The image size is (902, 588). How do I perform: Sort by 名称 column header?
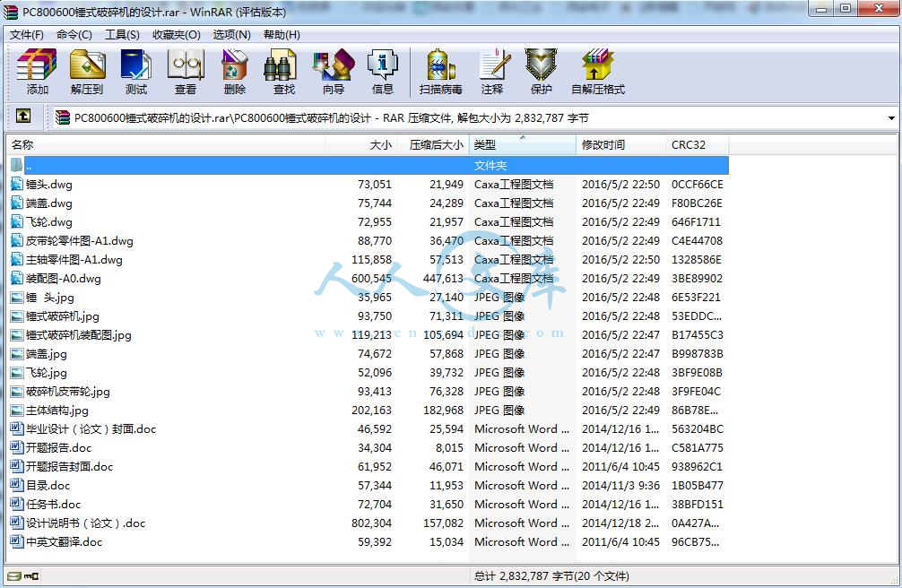coord(166,144)
